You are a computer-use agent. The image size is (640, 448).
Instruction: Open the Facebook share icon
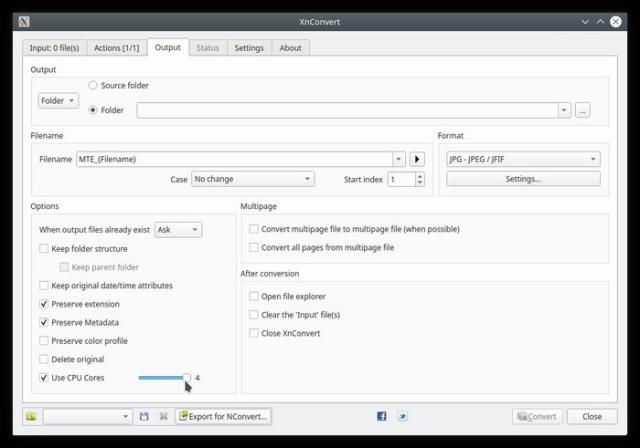[382, 416]
